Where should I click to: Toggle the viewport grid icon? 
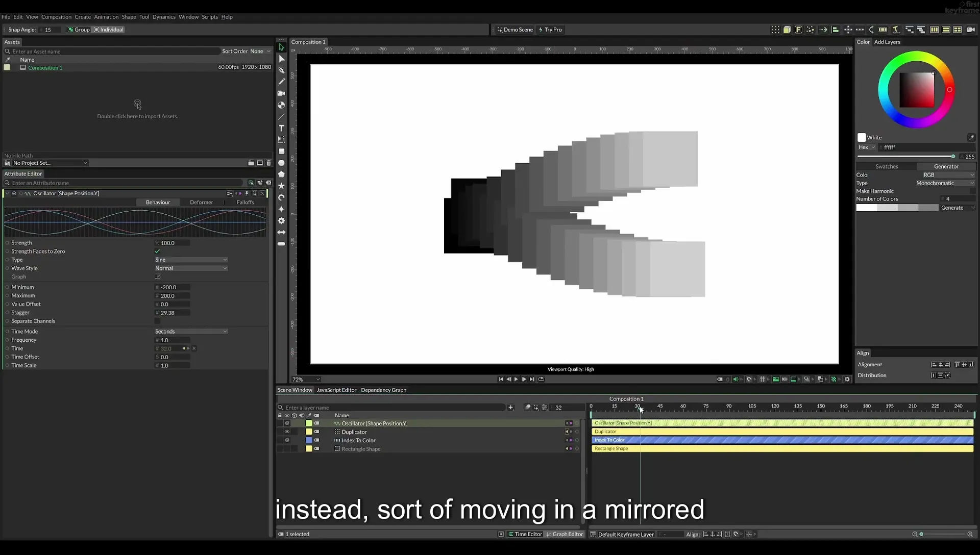coord(762,379)
